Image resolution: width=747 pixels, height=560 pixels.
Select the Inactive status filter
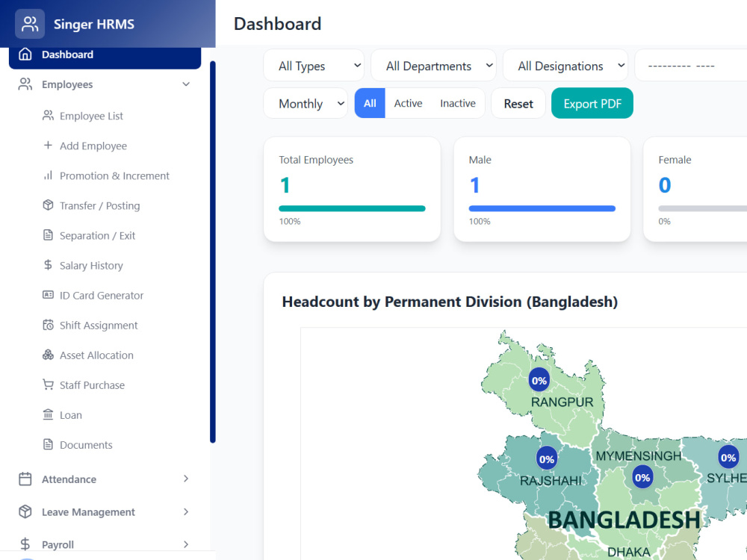click(x=458, y=103)
